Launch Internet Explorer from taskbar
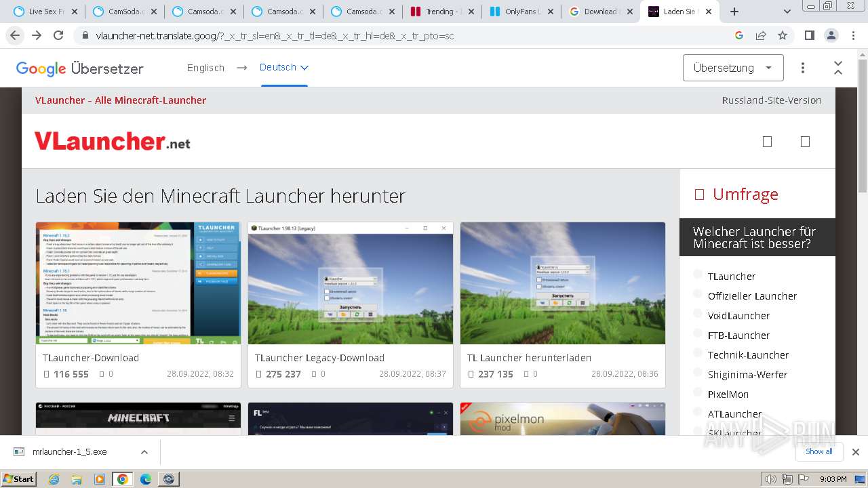 point(54,479)
